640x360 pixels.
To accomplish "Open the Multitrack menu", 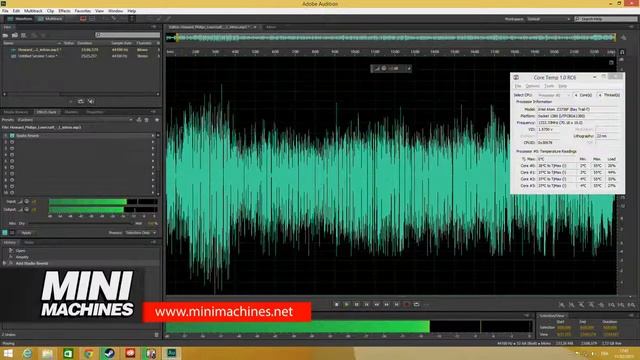I will click(x=33, y=11).
